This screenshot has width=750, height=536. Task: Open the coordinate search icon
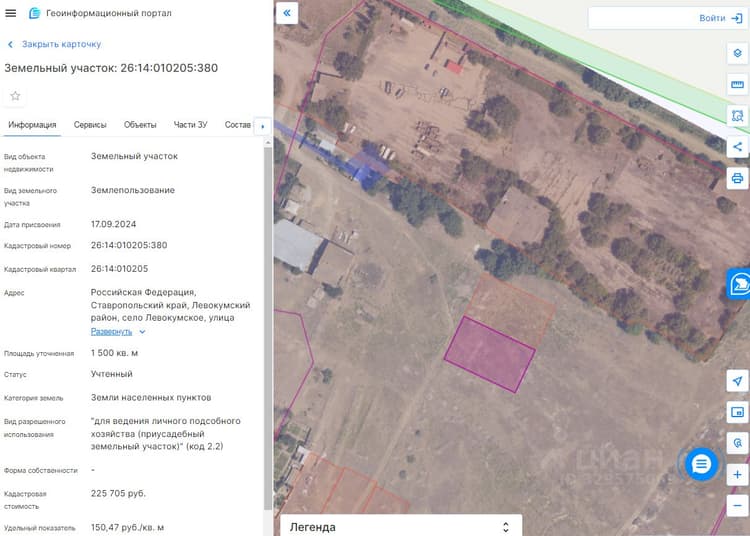click(737, 443)
